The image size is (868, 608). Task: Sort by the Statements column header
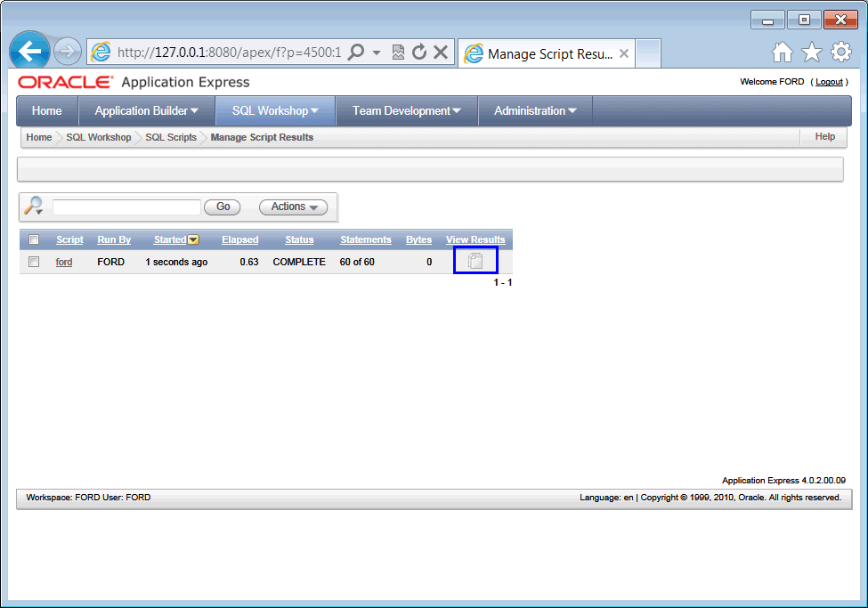pyautogui.click(x=366, y=239)
